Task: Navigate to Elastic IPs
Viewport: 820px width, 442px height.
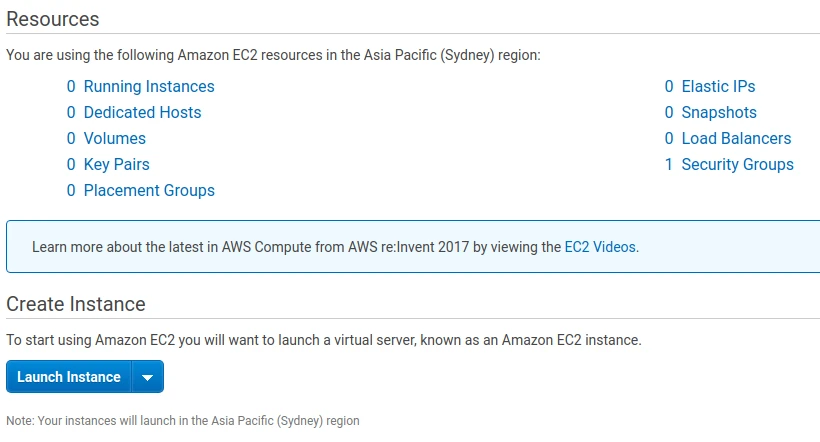Action: pyautogui.click(x=718, y=86)
